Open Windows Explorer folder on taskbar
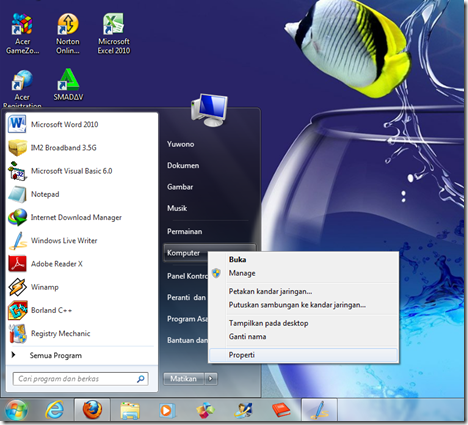 pyautogui.click(x=130, y=410)
